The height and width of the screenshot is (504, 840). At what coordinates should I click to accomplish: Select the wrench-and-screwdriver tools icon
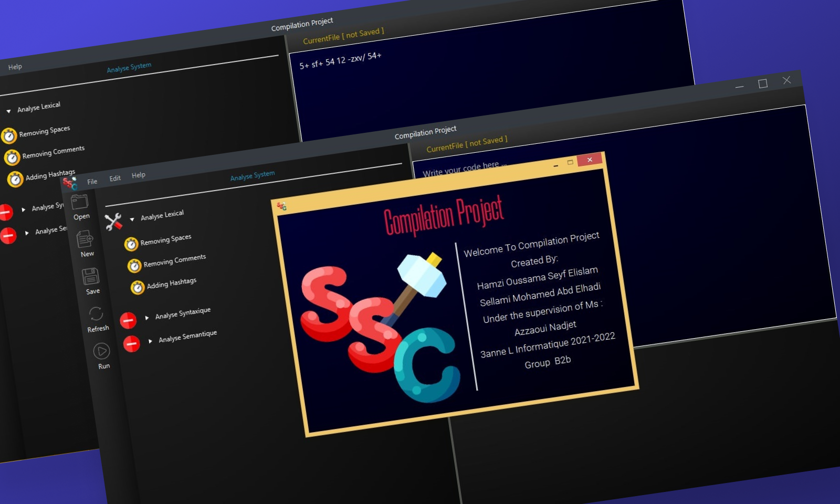[x=114, y=222]
